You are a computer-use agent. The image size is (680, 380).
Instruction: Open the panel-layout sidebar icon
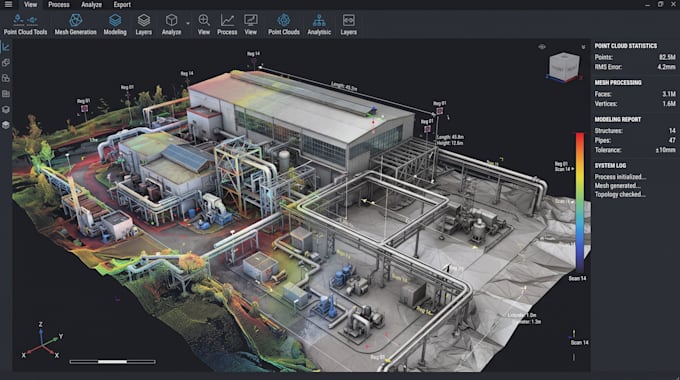click(6, 94)
